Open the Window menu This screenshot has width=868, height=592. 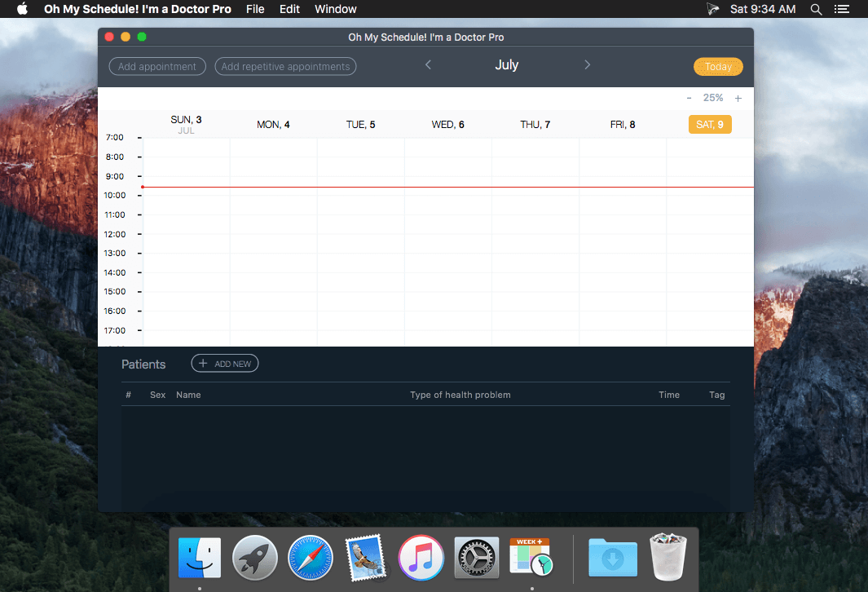336,9
